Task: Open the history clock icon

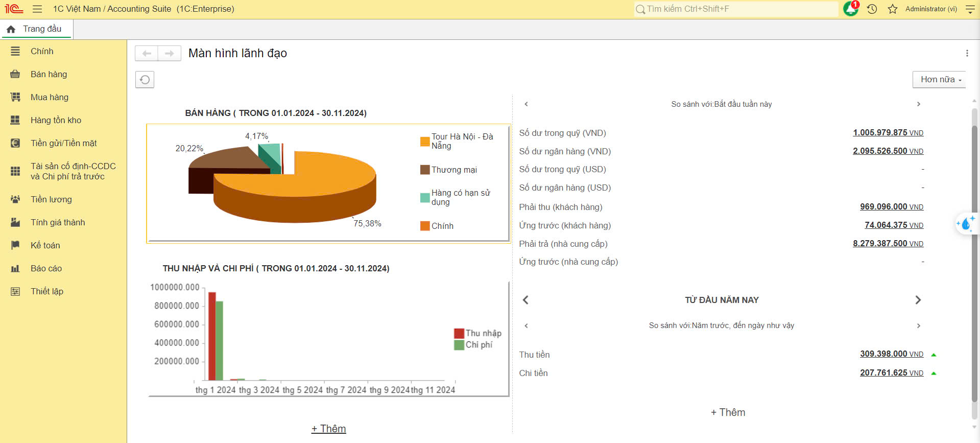Action: pyautogui.click(x=872, y=9)
